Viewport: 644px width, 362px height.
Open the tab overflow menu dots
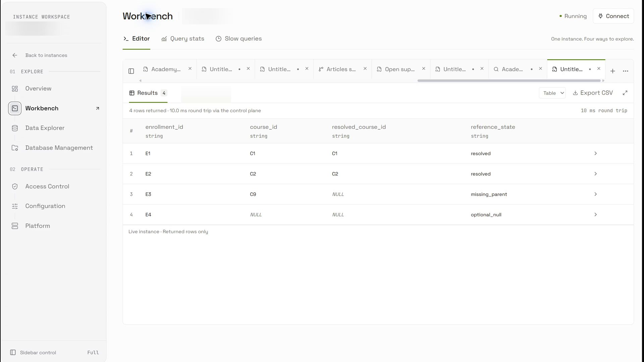[626, 71]
